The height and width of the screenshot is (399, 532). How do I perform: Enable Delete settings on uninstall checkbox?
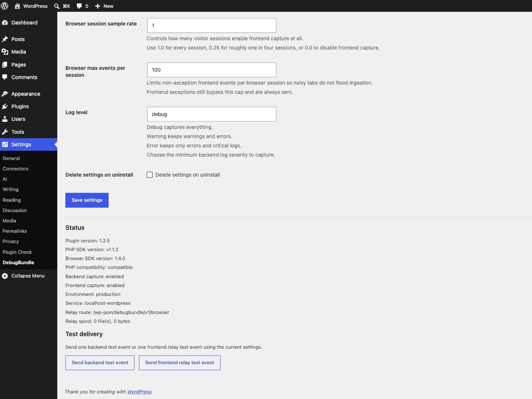click(x=150, y=175)
